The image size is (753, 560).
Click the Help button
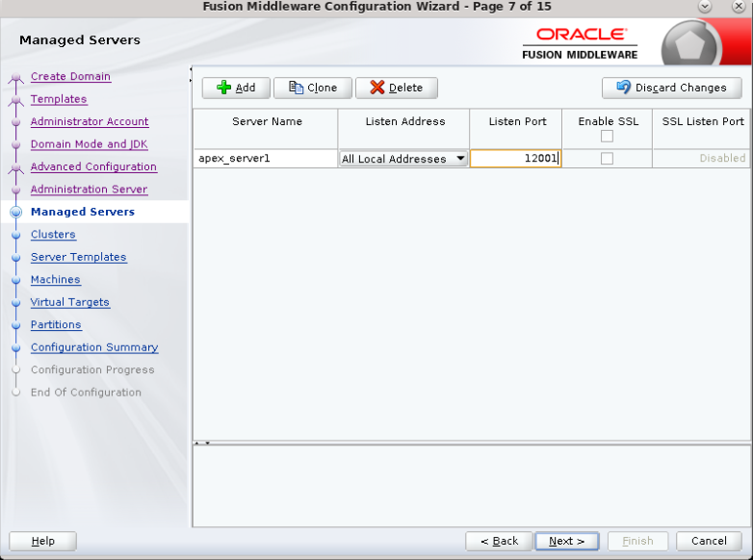pyautogui.click(x=42, y=541)
